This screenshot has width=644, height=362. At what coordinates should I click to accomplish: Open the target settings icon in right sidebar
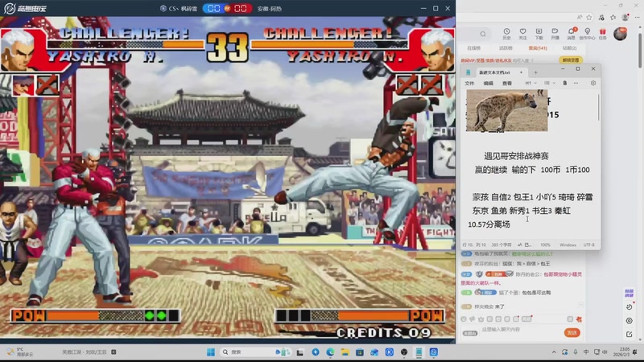[x=629, y=320]
